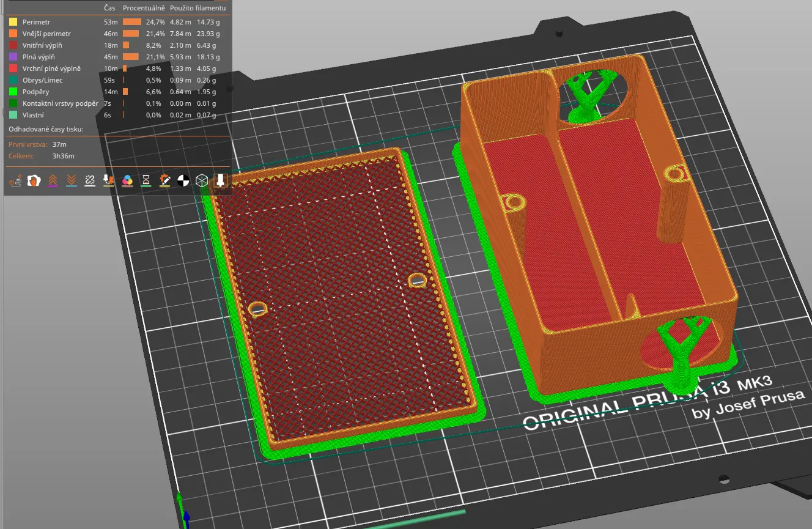Toggle the Color changes circles icon
812x529 pixels.
(x=127, y=180)
